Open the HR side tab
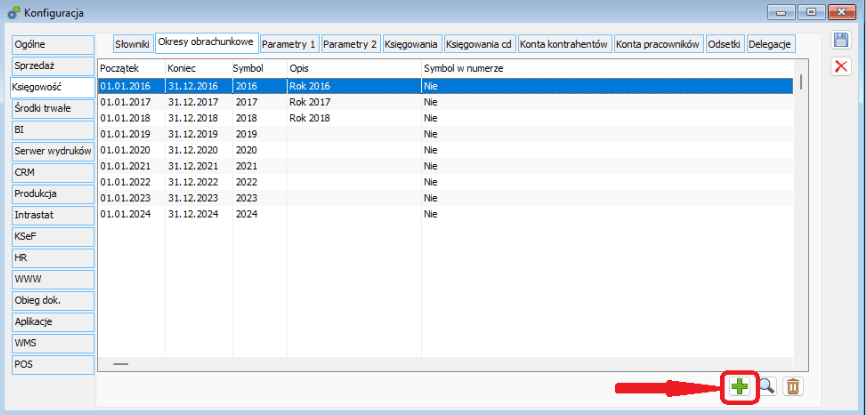Viewport: 866px width, 415px height. tap(52, 258)
